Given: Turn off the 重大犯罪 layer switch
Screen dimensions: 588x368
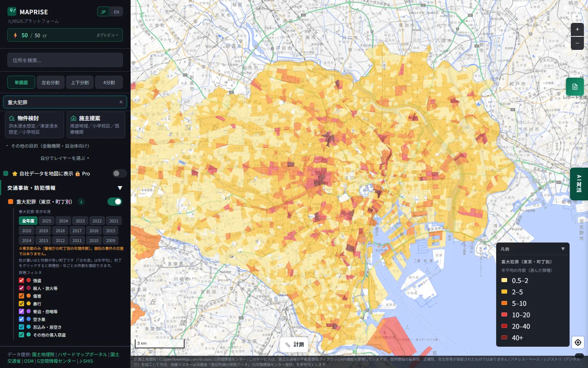Looking at the screenshot, I should [x=115, y=202].
